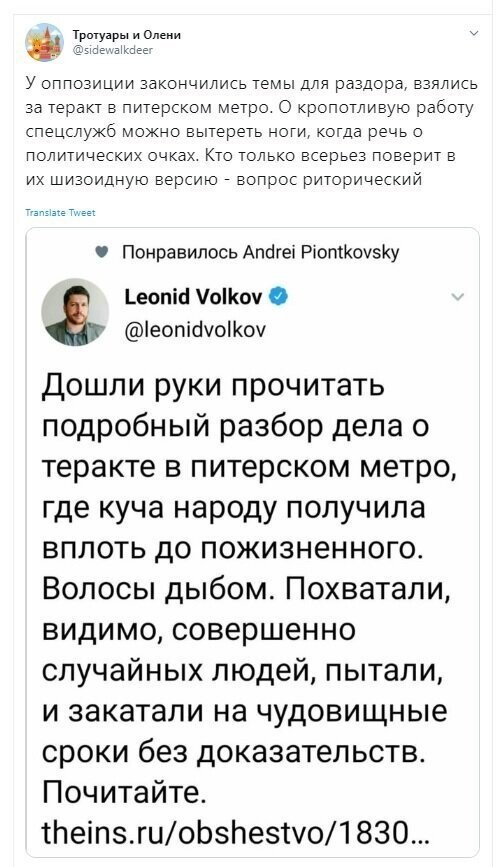This screenshot has width=501, height=867.
Task: Click Leonid Volkov's profile photo
Action: coord(75,312)
